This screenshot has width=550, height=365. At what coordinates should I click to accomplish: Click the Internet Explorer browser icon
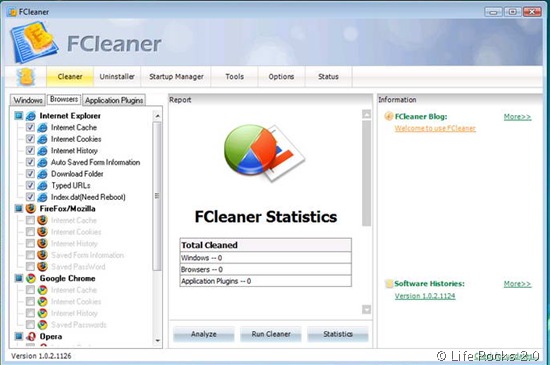[31, 116]
